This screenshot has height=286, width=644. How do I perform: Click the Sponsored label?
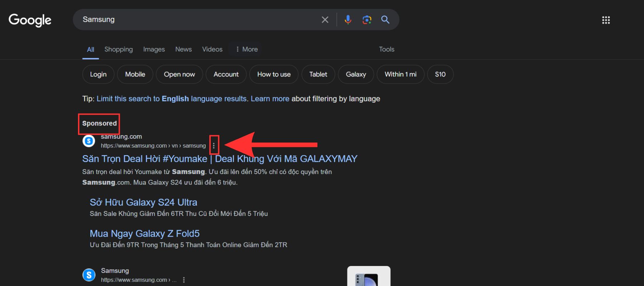[99, 123]
